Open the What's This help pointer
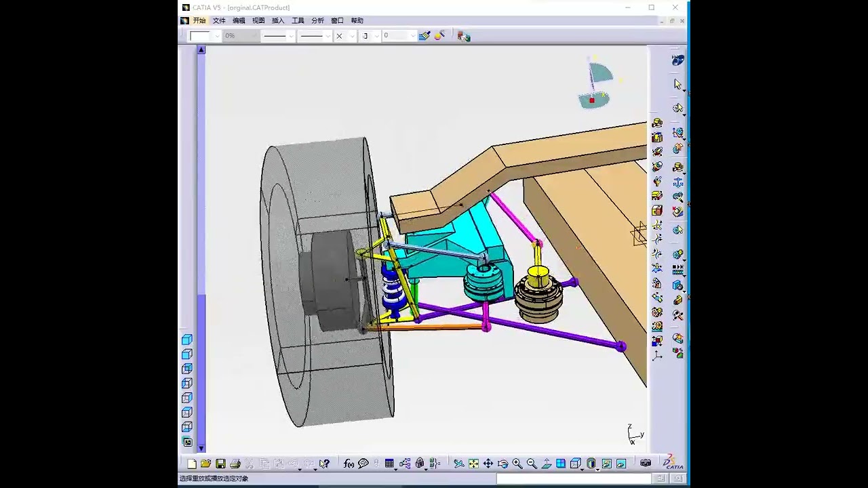Viewport: 868px width, 488px height. click(324, 464)
